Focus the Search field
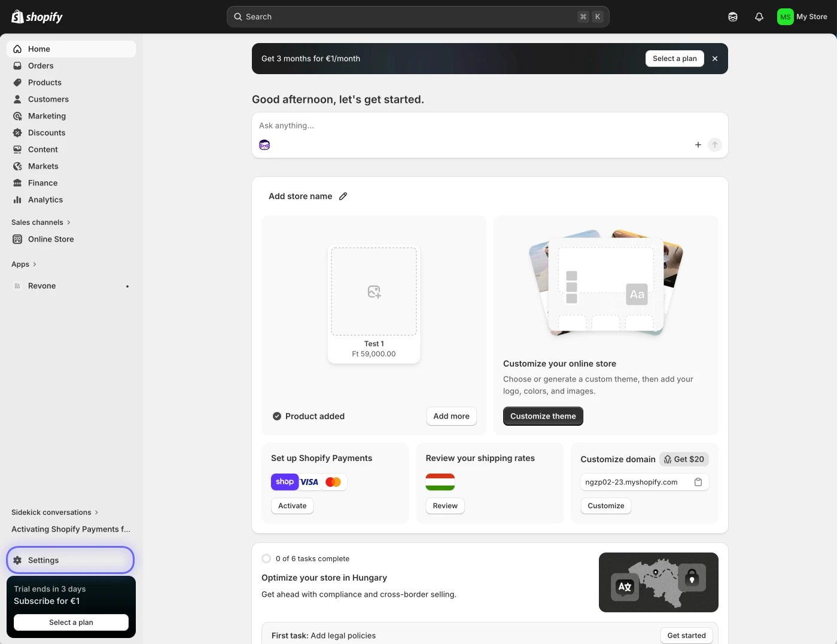 (418, 17)
